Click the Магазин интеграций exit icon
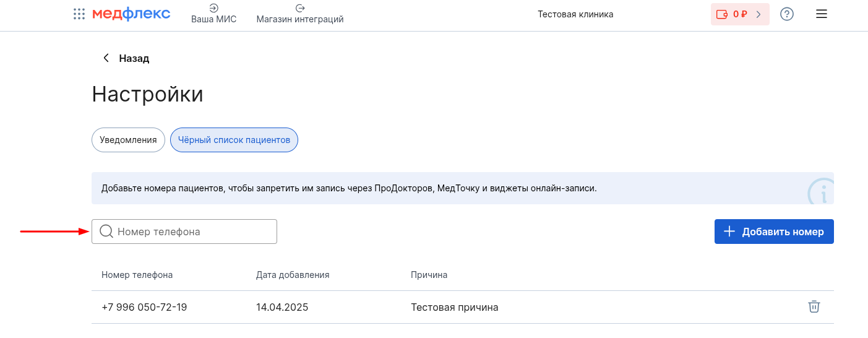The height and width of the screenshot is (338, 868). click(x=300, y=8)
